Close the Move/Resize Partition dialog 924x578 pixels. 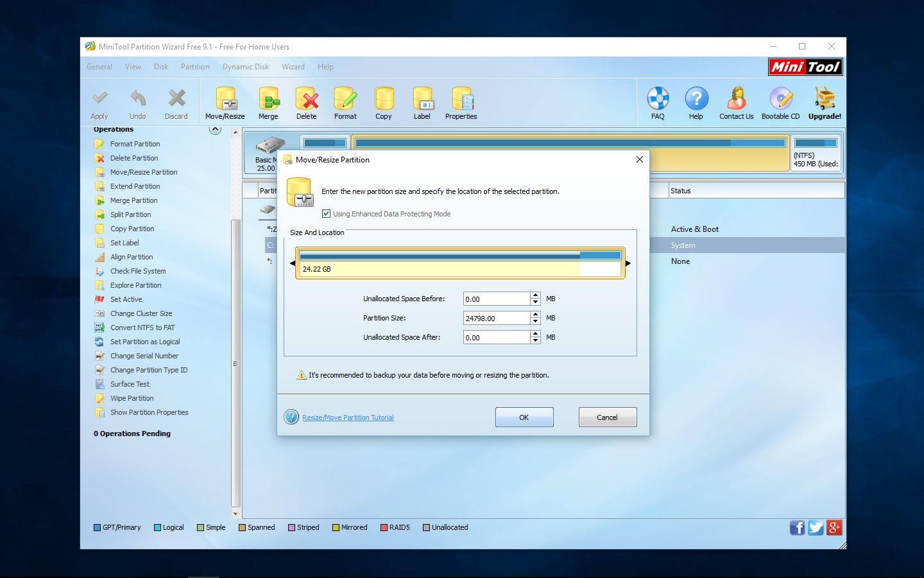click(x=639, y=159)
